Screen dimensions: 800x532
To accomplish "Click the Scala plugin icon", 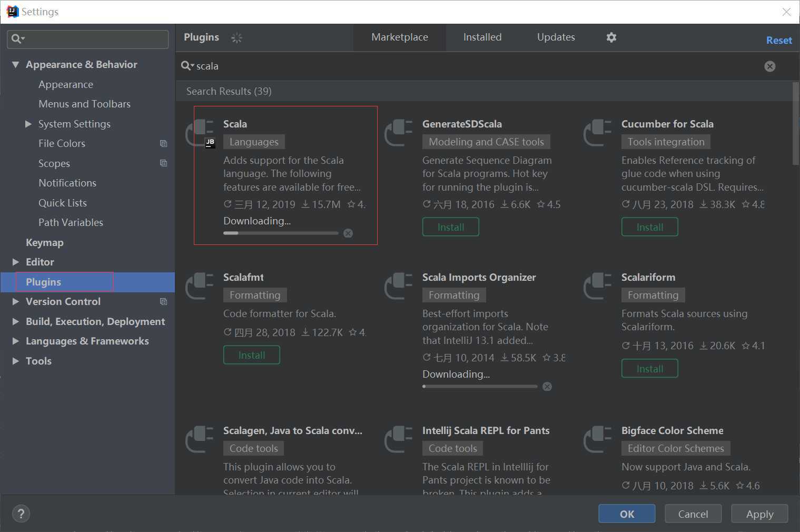I will 200,133.
